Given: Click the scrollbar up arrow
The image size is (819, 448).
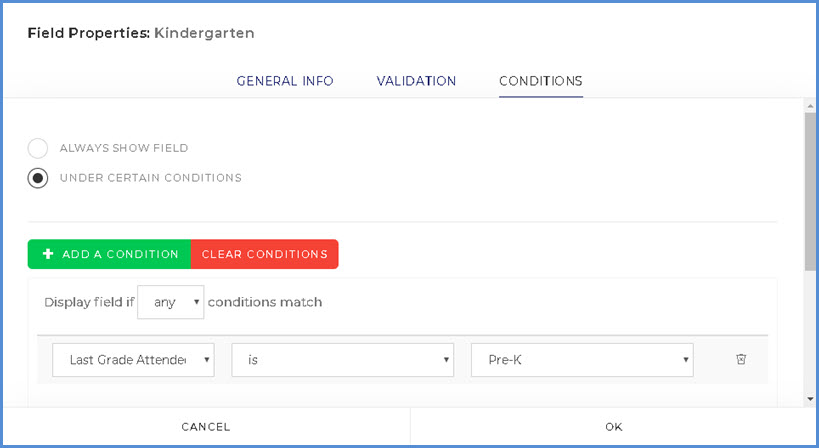Looking at the screenshot, I should 810,105.
